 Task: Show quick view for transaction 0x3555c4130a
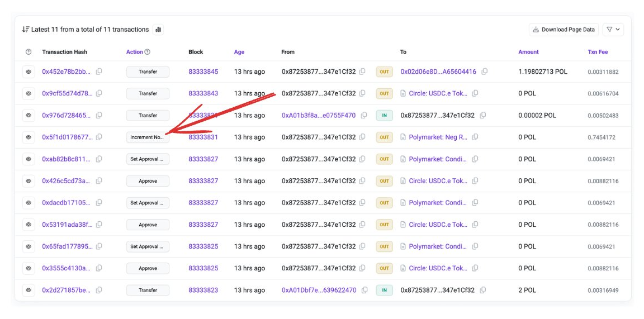(x=29, y=269)
